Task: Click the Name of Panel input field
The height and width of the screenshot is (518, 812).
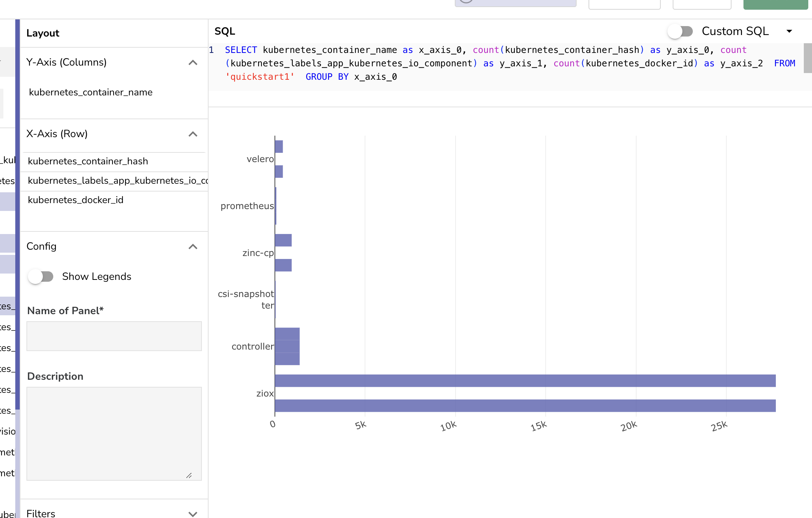Action: click(114, 336)
